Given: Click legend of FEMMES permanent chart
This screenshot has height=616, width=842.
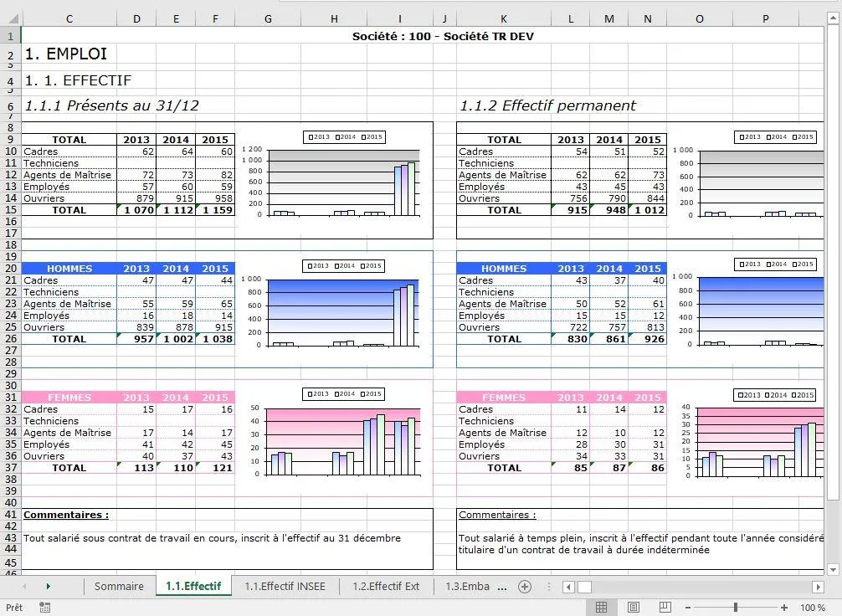Looking at the screenshot, I should point(774,395).
